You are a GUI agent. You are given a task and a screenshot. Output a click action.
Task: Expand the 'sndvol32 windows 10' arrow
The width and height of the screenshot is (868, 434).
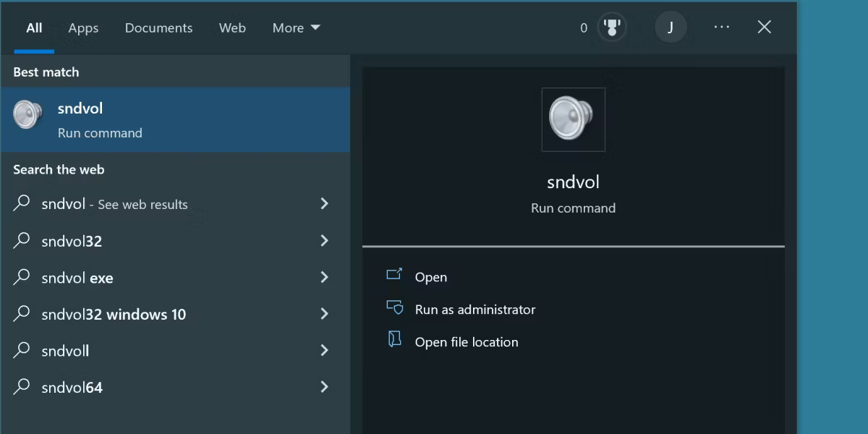pos(324,314)
